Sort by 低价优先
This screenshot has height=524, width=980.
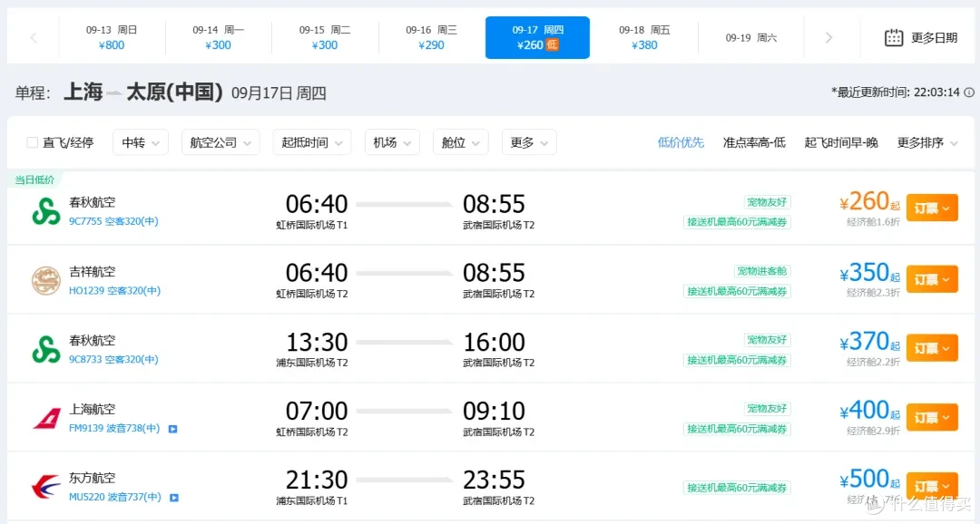click(681, 143)
